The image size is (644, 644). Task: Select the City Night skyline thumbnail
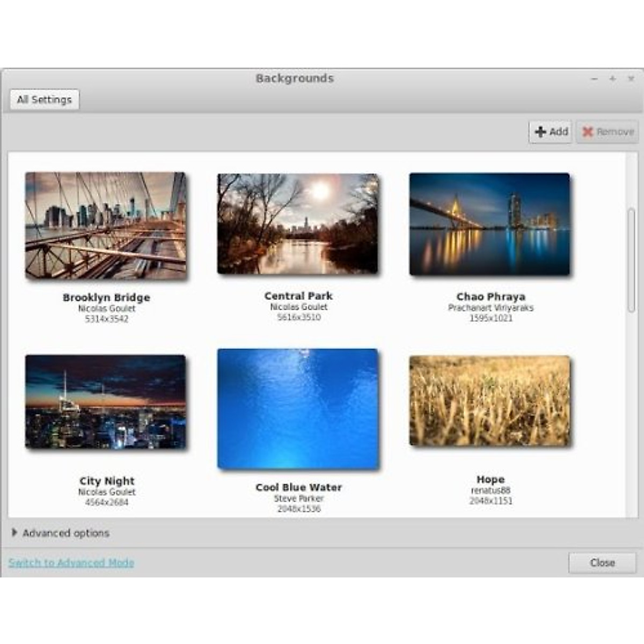pyautogui.click(x=106, y=401)
